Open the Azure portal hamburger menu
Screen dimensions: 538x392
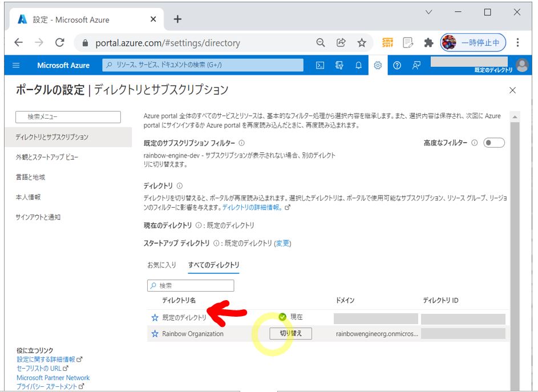[16, 65]
